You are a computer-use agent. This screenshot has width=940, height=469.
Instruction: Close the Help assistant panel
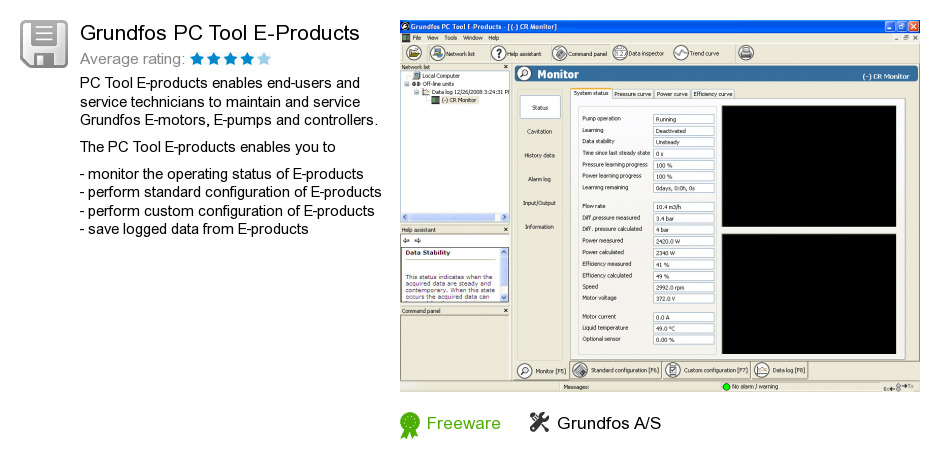tap(505, 229)
